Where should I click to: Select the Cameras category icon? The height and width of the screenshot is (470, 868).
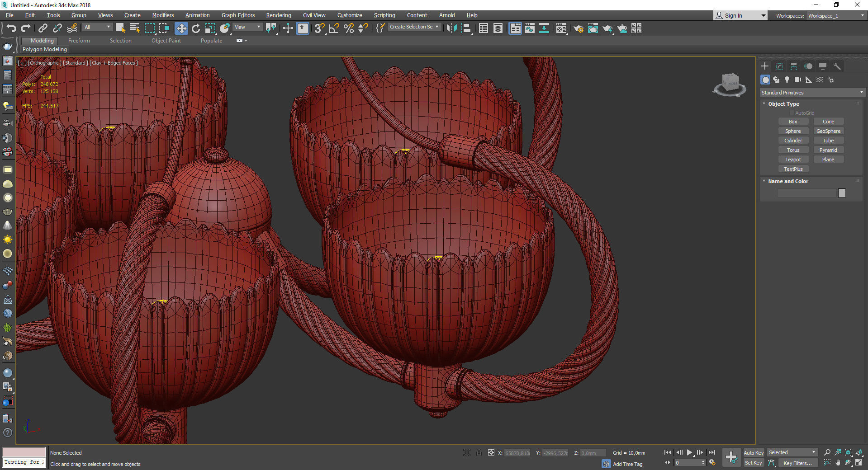click(x=798, y=80)
